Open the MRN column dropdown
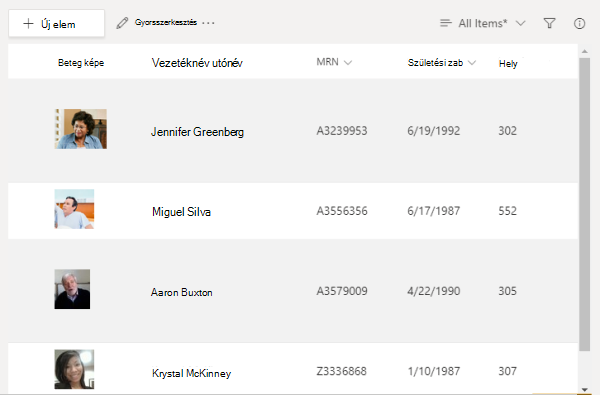This screenshot has width=600, height=395. [x=348, y=63]
